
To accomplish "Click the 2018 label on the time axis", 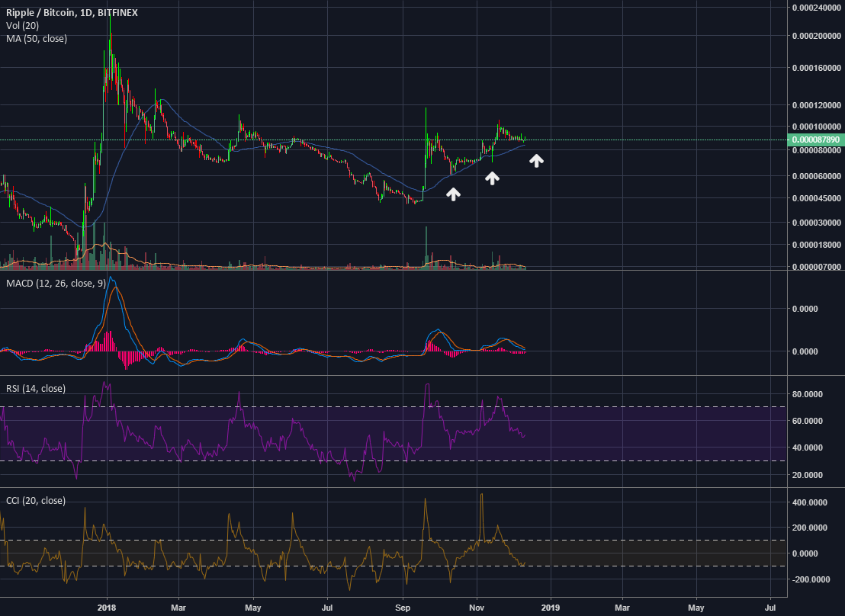I will click(106, 608).
